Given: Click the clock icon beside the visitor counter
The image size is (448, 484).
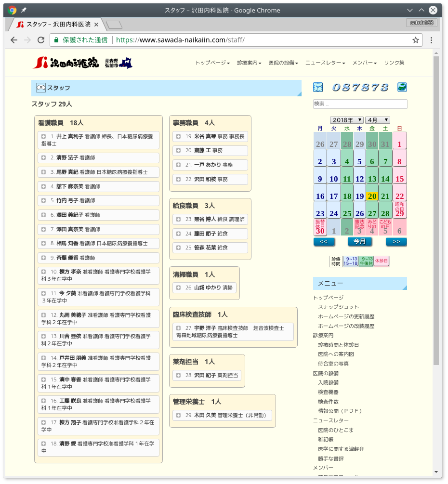Looking at the screenshot, I should click(x=318, y=87).
